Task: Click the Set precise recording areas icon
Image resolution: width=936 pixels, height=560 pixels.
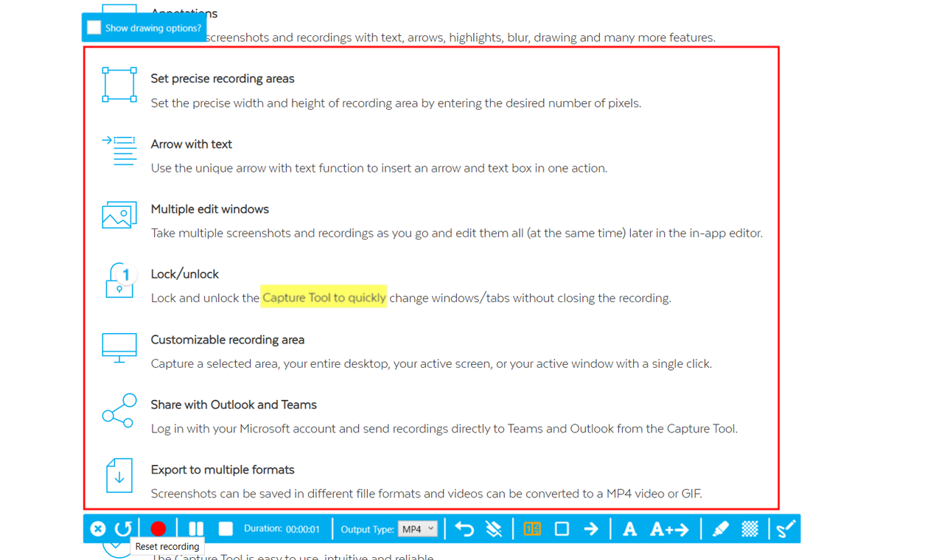Action: pyautogui.click(x=119, y=84)
